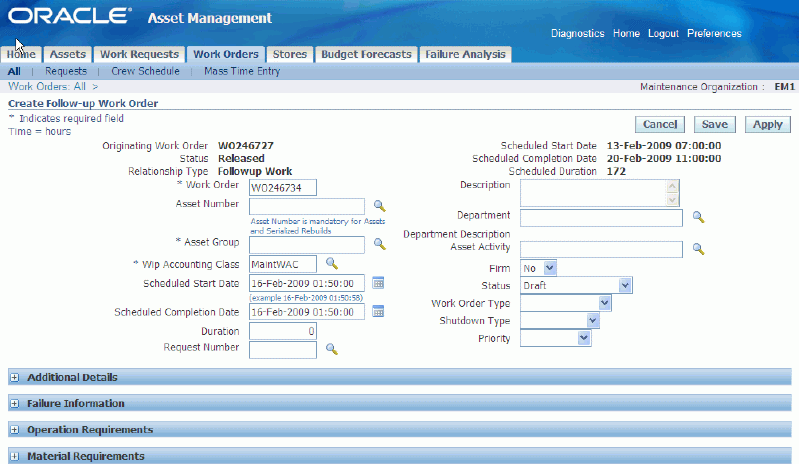This screenshot has height=464, width=799.
Task: Click into the Asset Group field
Action: (307, 244)
